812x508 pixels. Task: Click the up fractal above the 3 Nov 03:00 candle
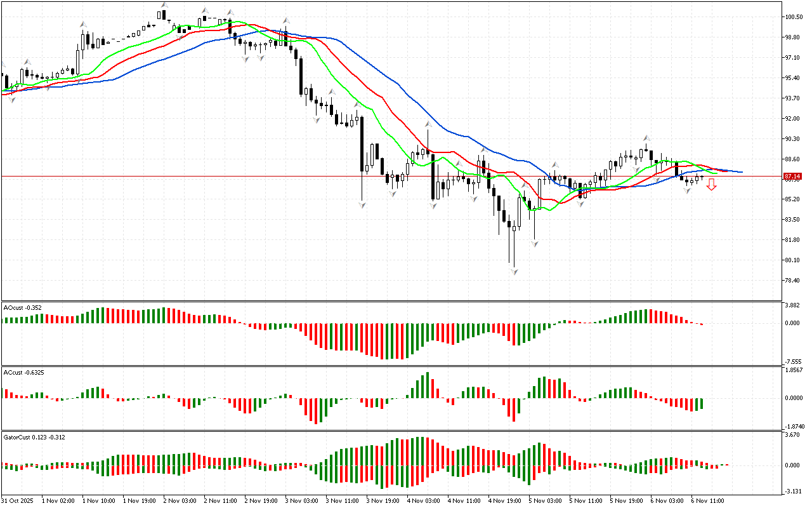tap(286, 21)
